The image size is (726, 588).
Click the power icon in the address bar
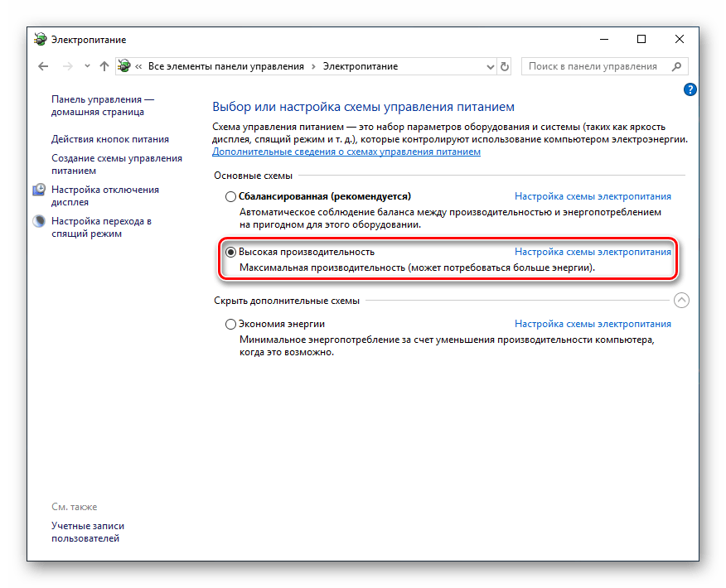pos(124,66)
